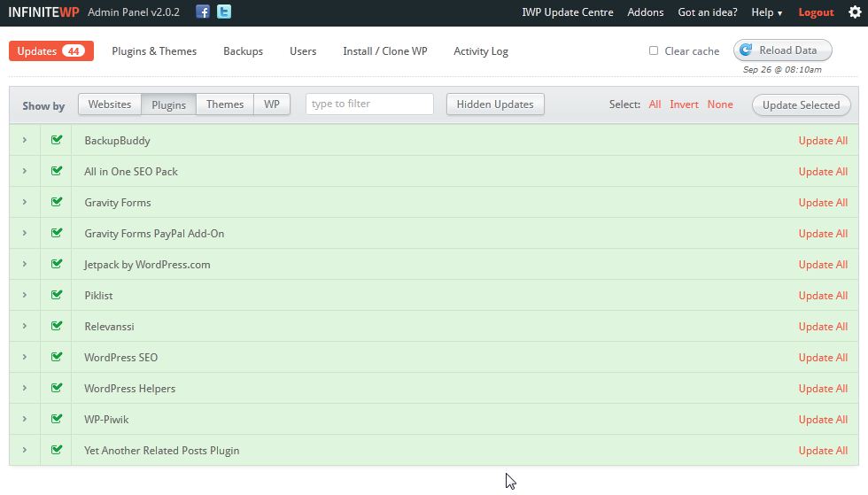Uncheck the WordPress Helpers checkbox

[57, 388]
